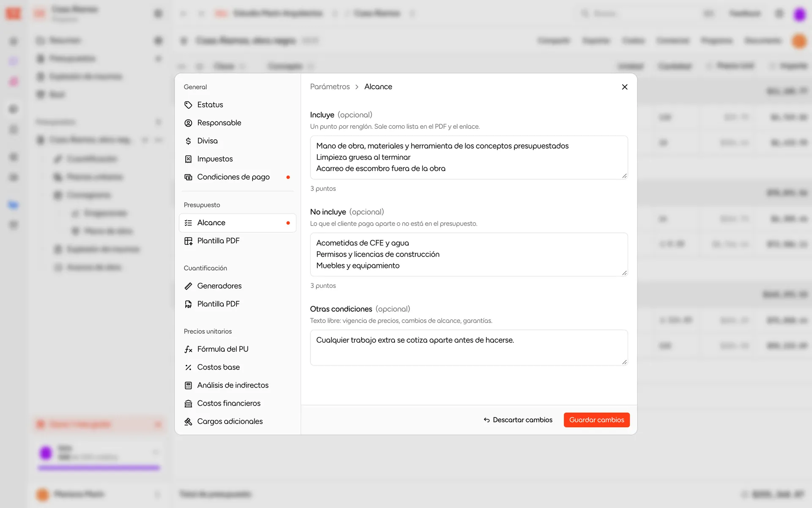Open Análisis de indirectos
Screen dimensions: 812x508
[237, 385]
